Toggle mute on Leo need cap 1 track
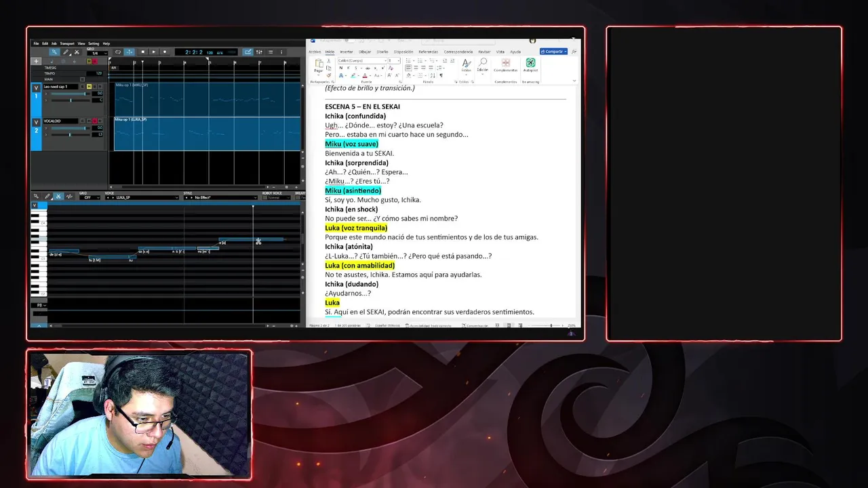Screen dimensions: 868x488 89,87
